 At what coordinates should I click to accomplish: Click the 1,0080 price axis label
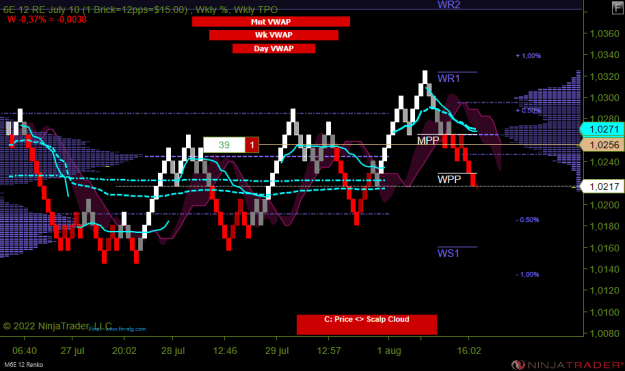coord(604,334)
